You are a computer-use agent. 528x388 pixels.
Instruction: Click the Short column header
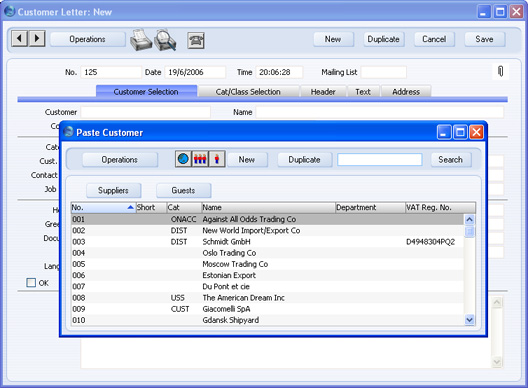click(x=151, y=207)
